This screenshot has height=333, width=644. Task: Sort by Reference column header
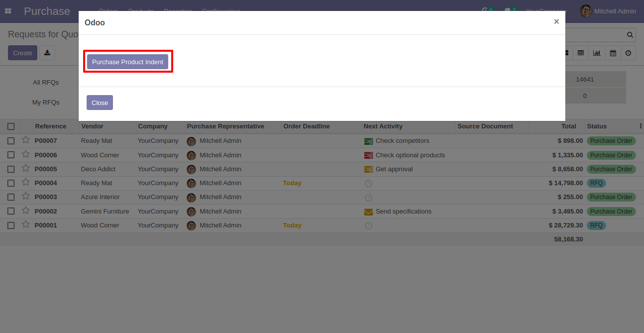point(51,126)
